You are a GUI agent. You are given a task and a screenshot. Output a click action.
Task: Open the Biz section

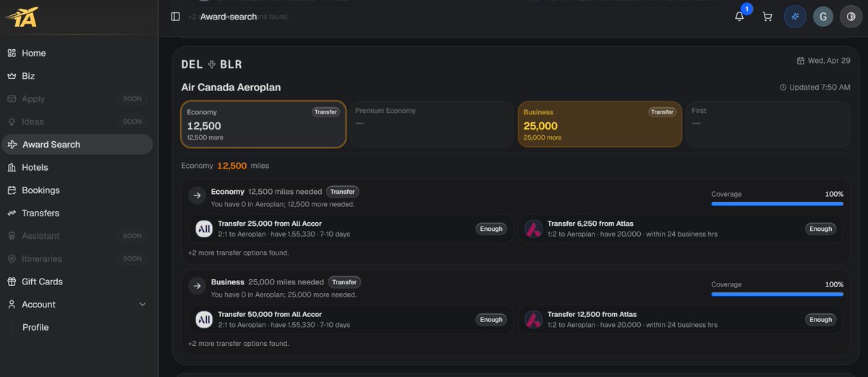tap(76, 76)
